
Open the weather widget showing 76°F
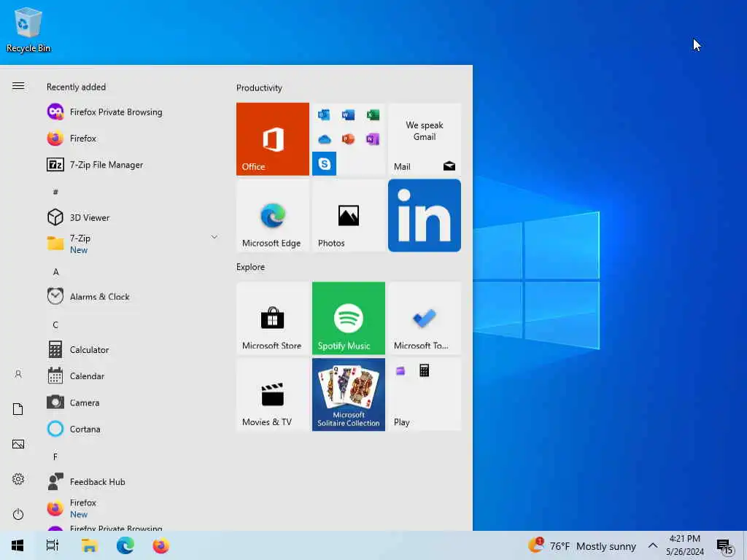coord(581,545)
